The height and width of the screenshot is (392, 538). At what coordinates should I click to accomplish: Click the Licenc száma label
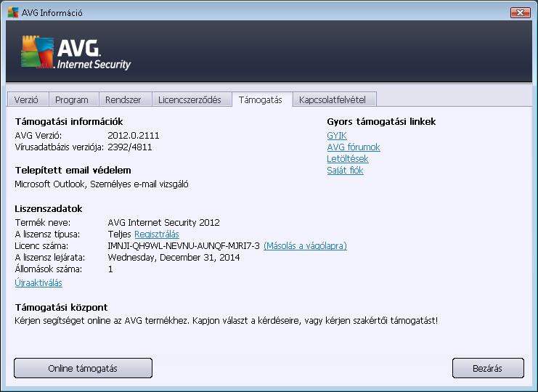[41, 246]
